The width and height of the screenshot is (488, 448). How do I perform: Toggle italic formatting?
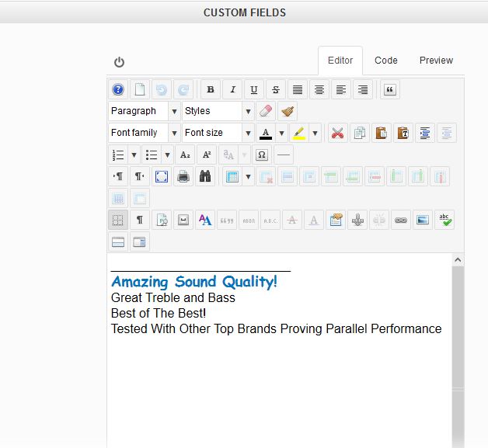(232, 89)
